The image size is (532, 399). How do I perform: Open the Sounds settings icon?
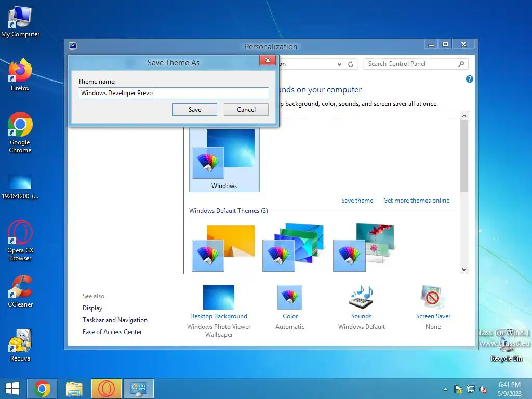click(x=361, y=297)
